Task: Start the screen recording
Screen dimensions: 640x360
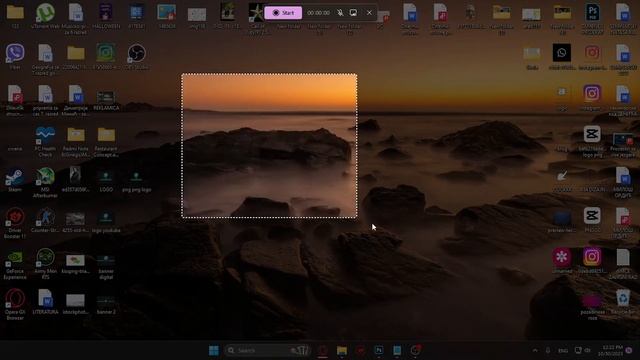Action: [x=283, y=13]
